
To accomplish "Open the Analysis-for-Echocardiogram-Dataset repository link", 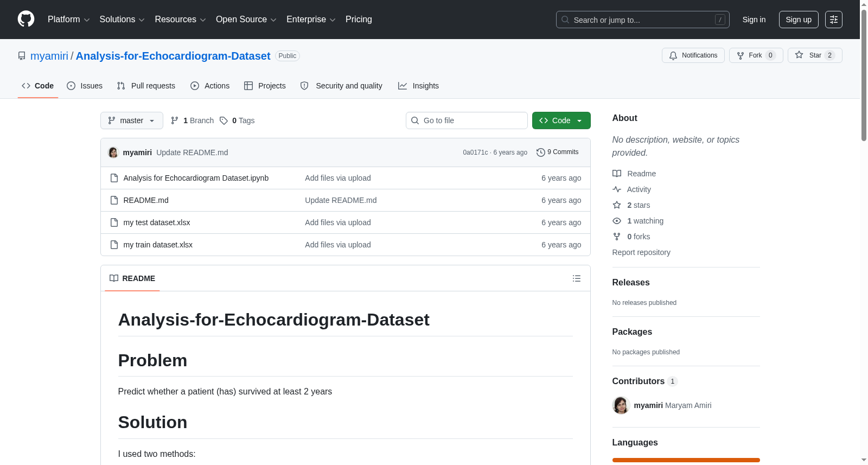I will (x=173, y=56).
